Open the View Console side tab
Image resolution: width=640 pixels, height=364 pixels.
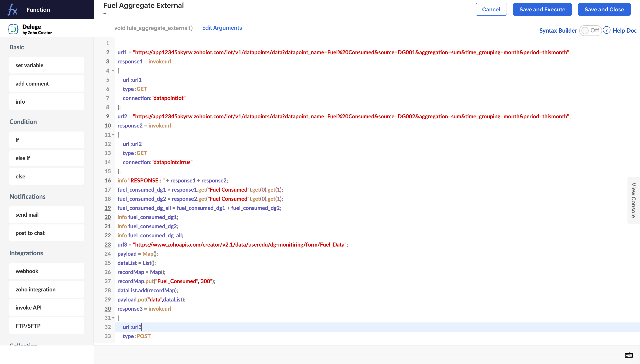633,200
